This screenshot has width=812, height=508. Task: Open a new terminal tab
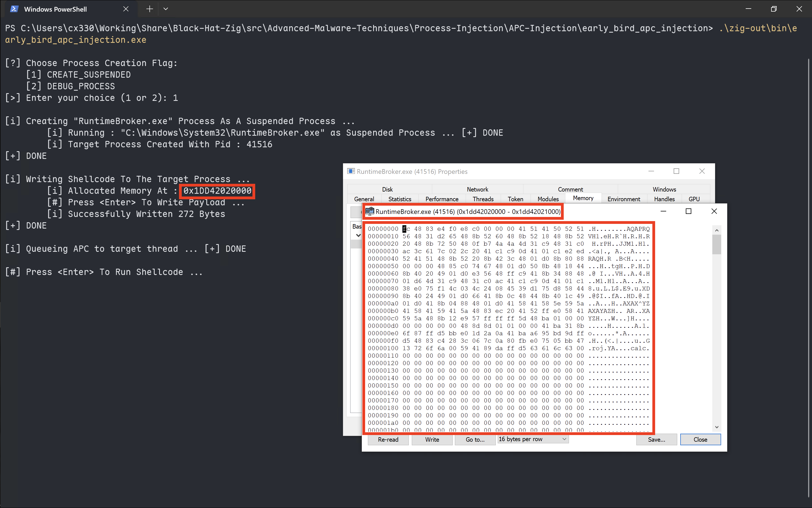150,9
